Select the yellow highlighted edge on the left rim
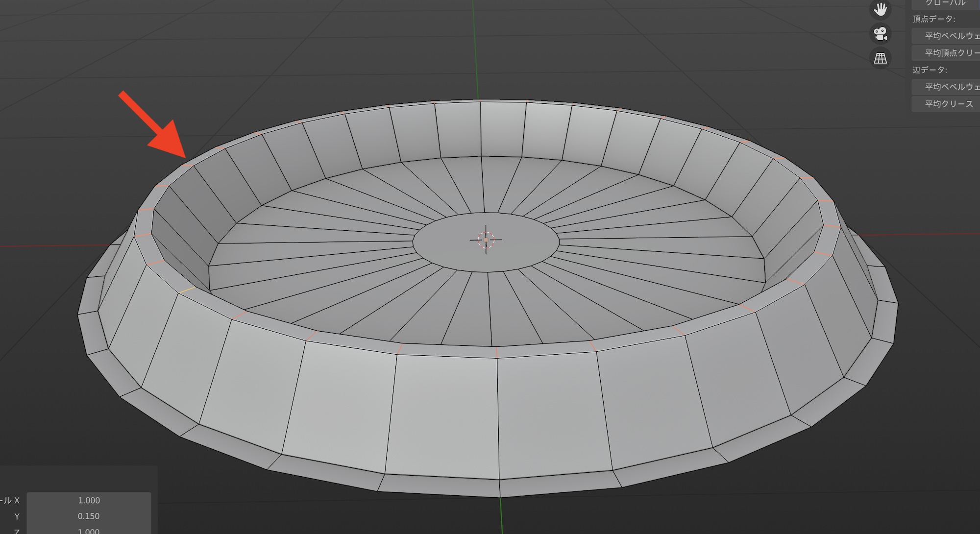 187,291
